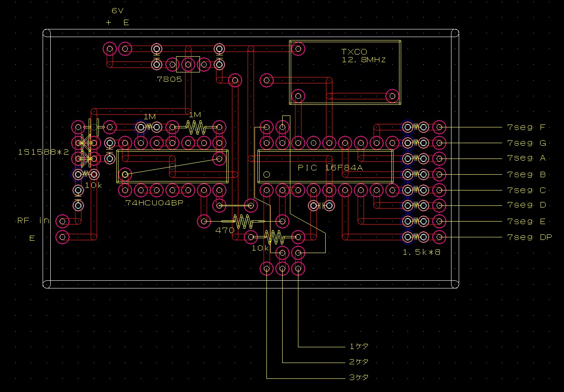Select the 1.5k*8 resistor array label

point(422,252)
